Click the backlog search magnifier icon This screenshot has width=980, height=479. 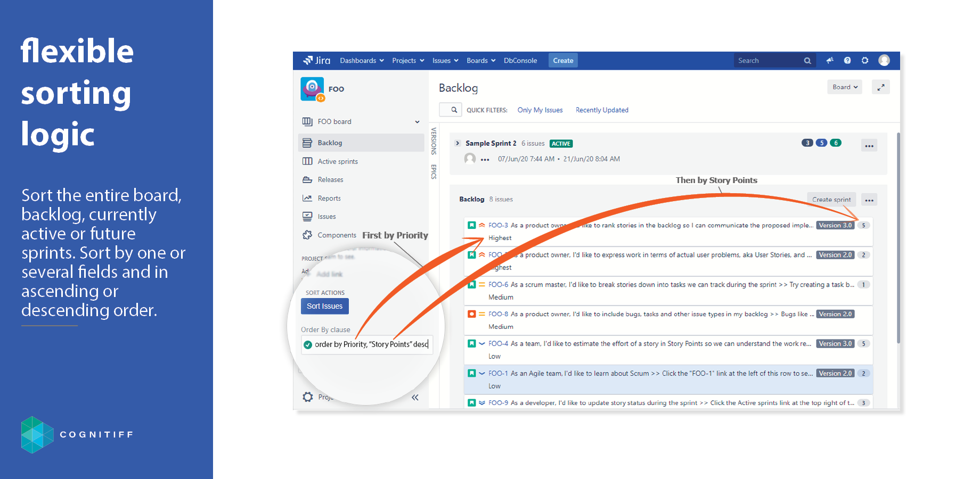click(x=454, y=110)
